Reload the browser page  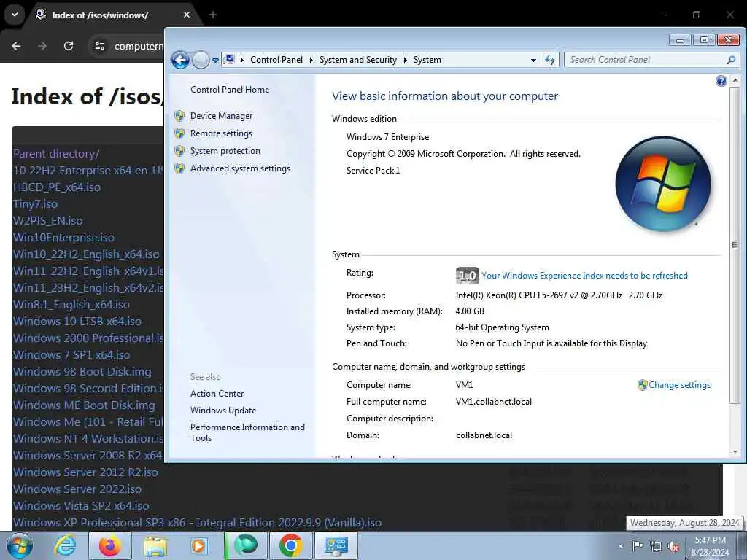click(x=69, y=46)
